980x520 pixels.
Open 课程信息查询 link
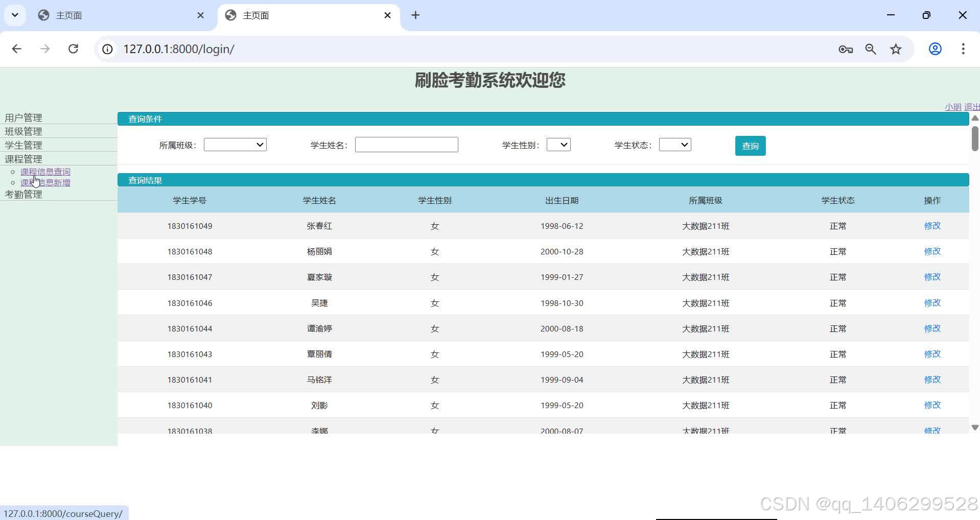point(45,172)
